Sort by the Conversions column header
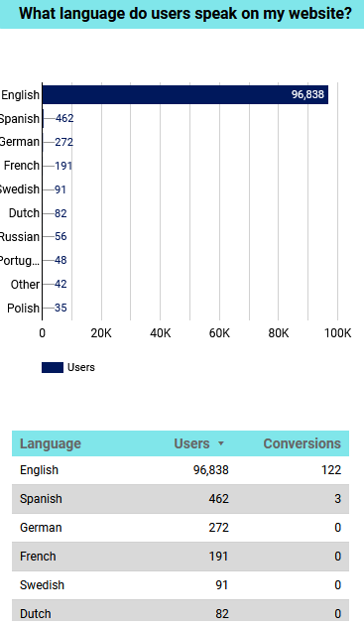The image size is (364, 625). point(303,443)
